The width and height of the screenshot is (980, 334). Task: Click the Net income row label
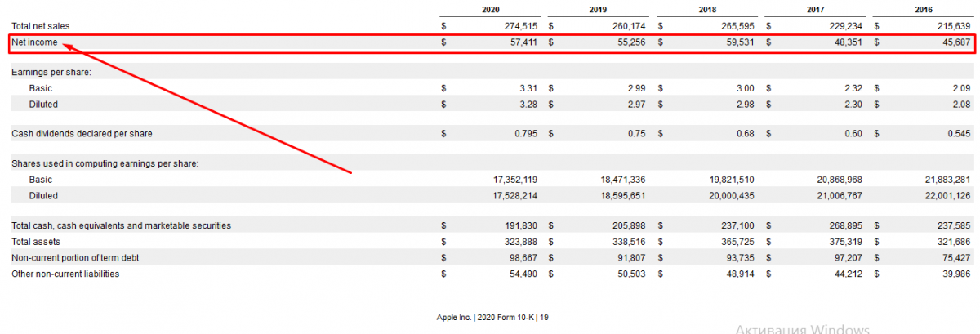pos(34,42)
